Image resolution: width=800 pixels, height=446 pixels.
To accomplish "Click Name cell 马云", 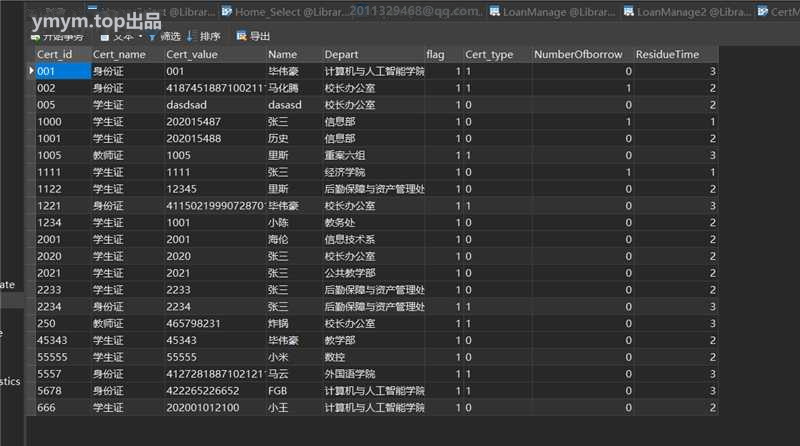I will pos(294,374).
